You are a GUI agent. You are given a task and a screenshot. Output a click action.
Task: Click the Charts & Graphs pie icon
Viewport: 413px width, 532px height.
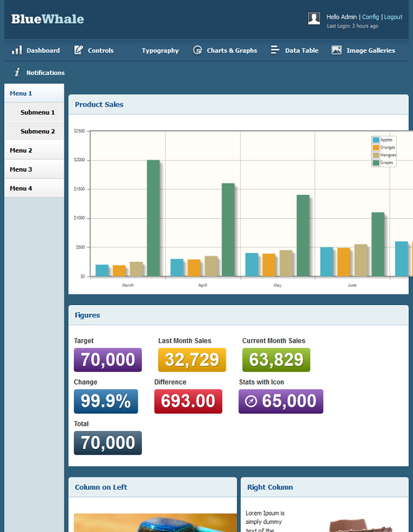pos(198,50)
